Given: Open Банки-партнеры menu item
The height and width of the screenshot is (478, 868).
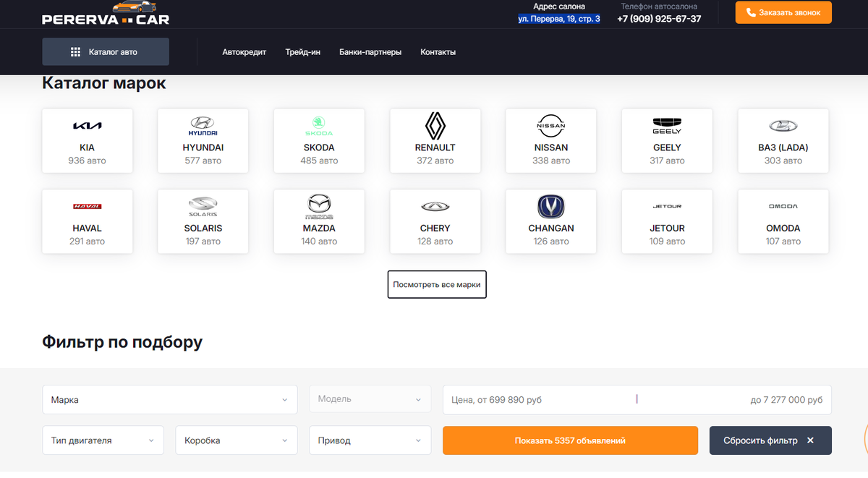Looking at the screenshot, I should click(370, 52).
